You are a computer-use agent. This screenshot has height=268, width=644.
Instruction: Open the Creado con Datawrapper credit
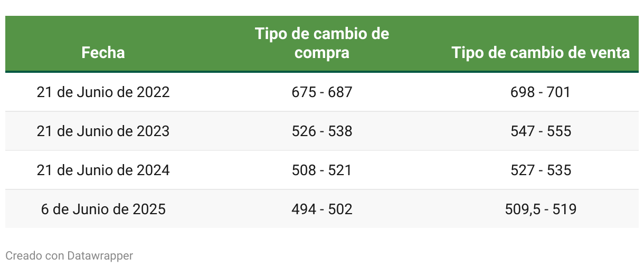click(x=69, y=256)
